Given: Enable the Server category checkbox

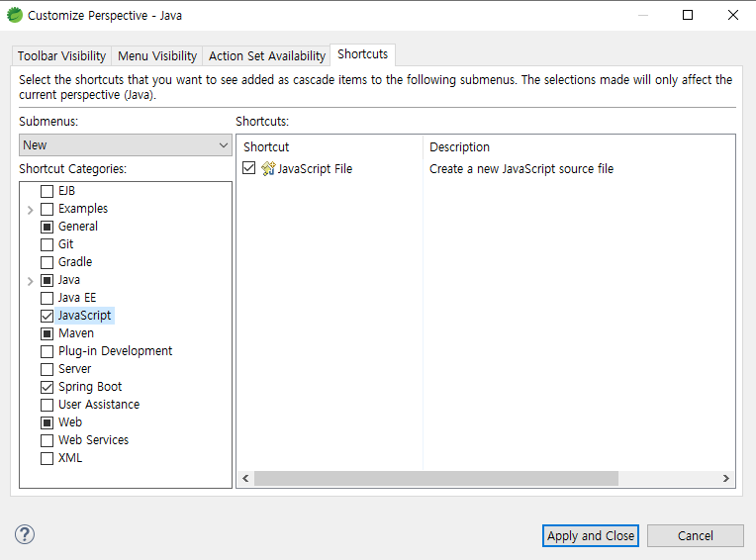Looking at the screenshot, I should [x=47, y=370].
